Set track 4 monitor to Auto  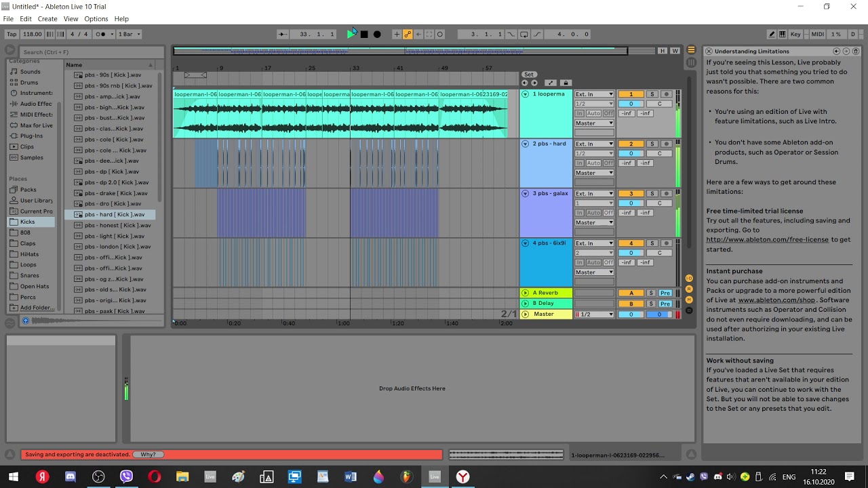point(593,262)
